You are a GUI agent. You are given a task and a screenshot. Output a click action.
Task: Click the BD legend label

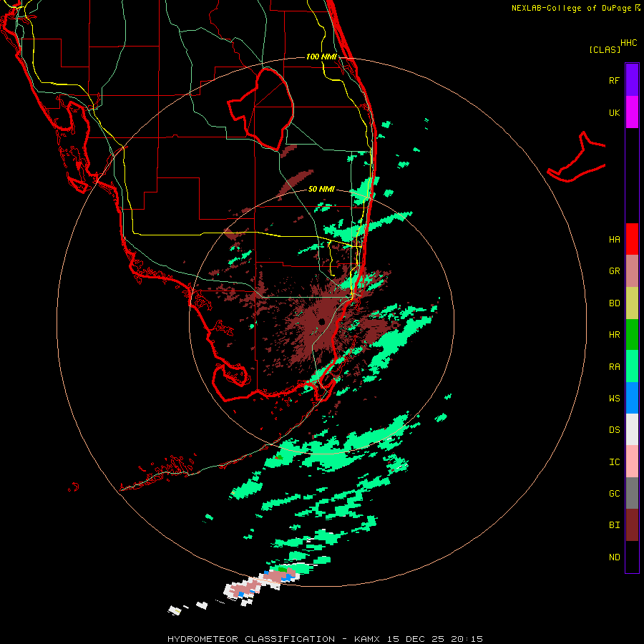click(x=614, y=303)
